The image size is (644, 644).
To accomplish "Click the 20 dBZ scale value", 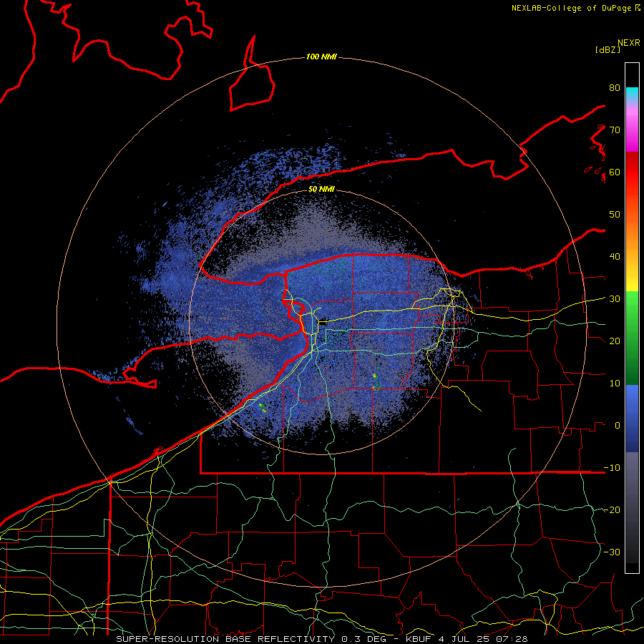I will [x=615, y=341].
